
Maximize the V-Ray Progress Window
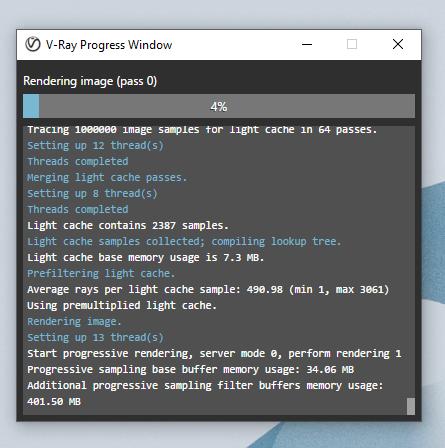[x=352, y=44]
